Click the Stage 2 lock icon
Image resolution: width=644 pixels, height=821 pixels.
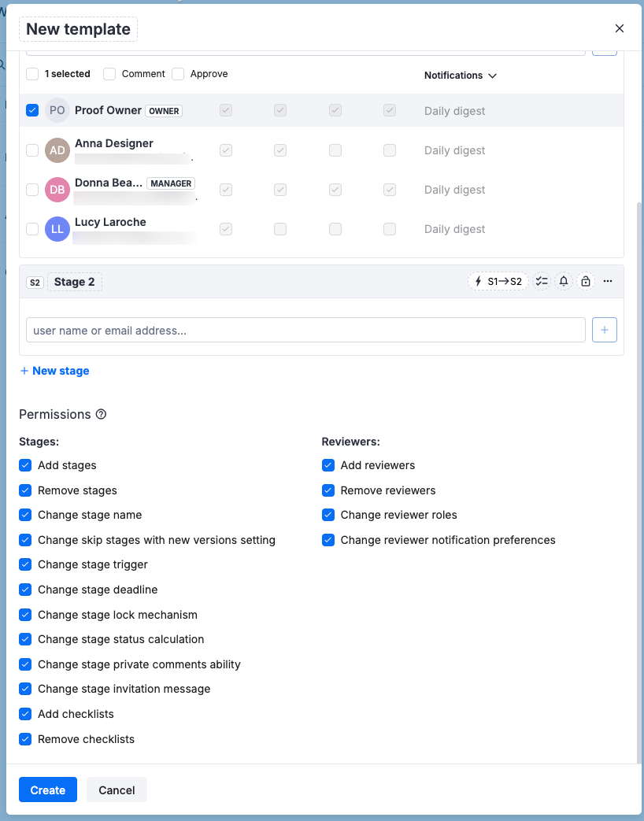coord(585,281)
